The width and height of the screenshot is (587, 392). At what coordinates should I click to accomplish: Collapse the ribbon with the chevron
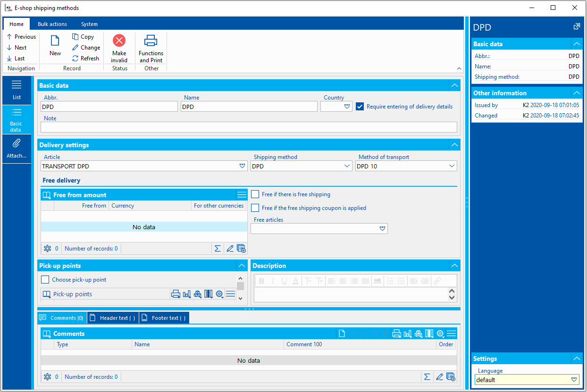point(459,68)
